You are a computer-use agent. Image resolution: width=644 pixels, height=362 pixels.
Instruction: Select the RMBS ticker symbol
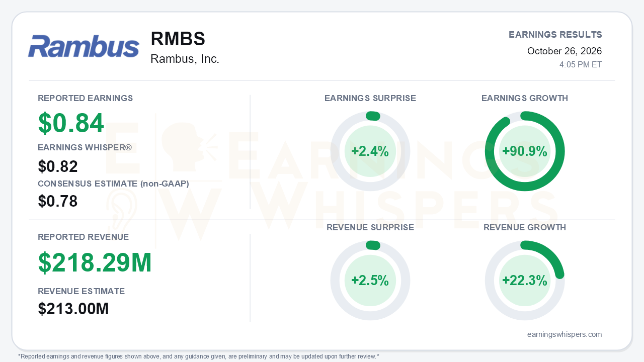tap(178, 39)
